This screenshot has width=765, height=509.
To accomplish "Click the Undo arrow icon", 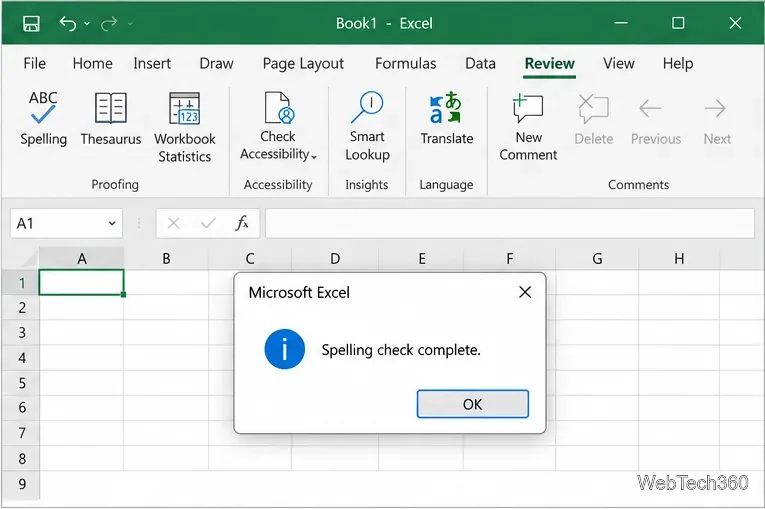I will pyautogui.click(x=68, y=23).
